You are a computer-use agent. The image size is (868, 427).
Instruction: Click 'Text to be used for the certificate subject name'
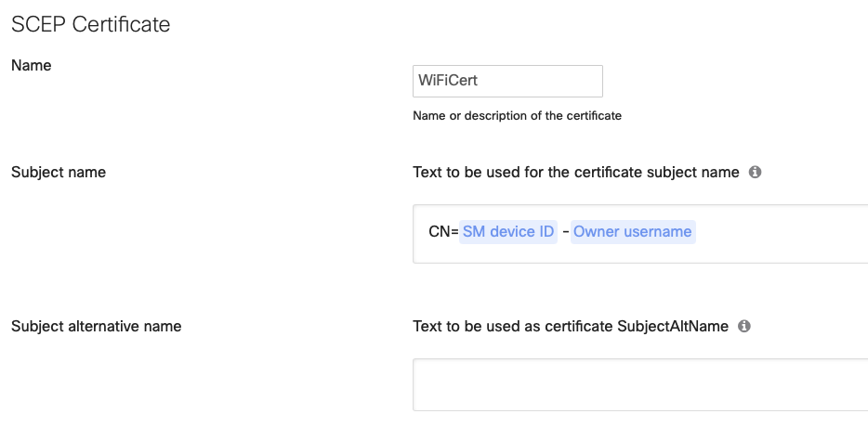coord(575,172)
